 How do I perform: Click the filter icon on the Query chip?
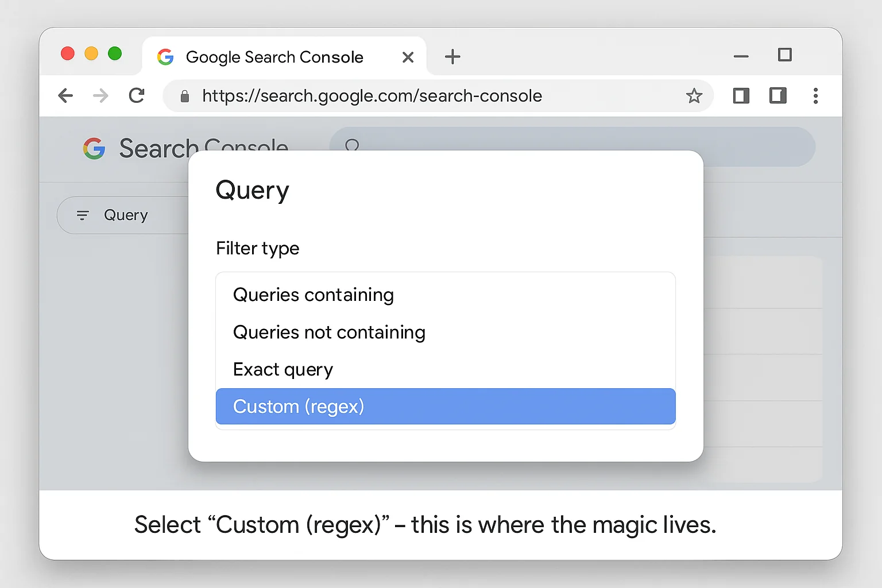83,215
